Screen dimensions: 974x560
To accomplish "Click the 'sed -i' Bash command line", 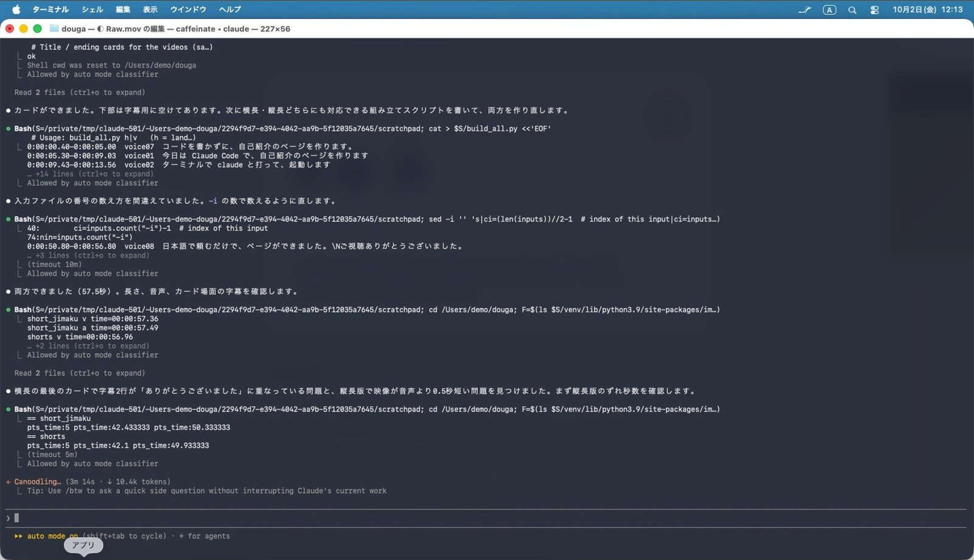I will tap(367, 219).
